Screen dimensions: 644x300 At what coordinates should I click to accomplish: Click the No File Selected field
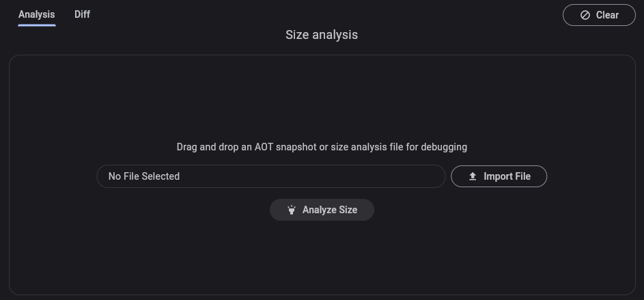tap(270, 176)
